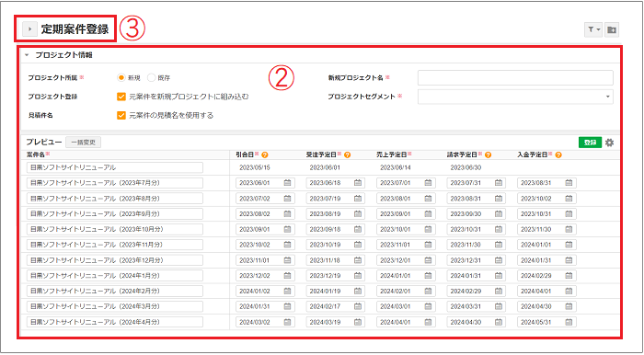The width and height of the screenshot is (644, 355).
Task: Click the 売上予定日 column header
Action: coord(391,155)
